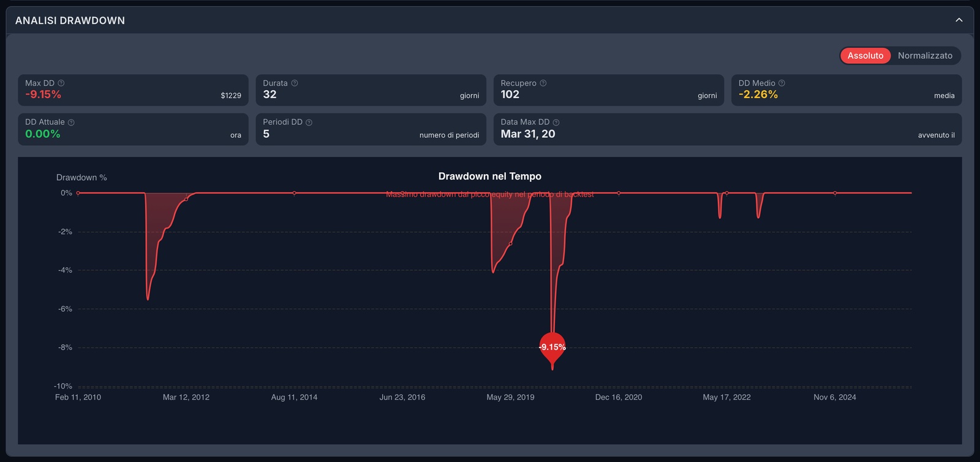The image size is (980, 462).
Task: Collapse the Analisi Drawdown panel chevron
Action: tap(959, 20)
